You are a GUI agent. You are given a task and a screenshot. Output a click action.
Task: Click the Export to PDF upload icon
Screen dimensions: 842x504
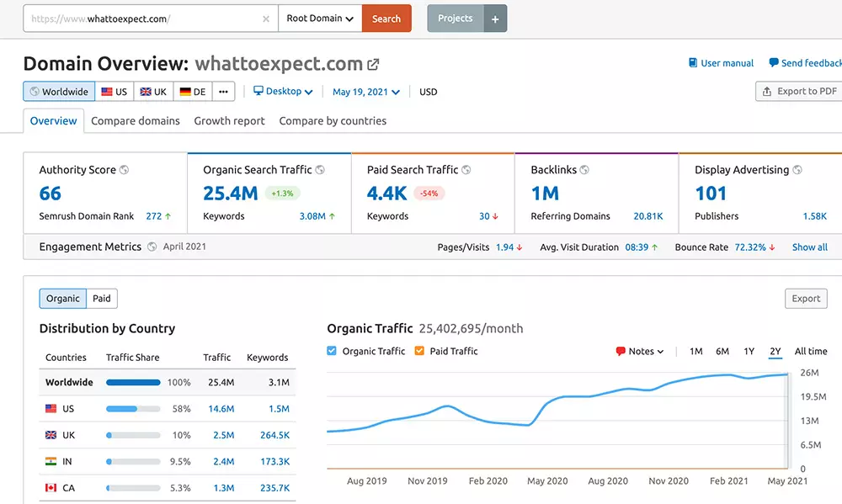(767, 91)
